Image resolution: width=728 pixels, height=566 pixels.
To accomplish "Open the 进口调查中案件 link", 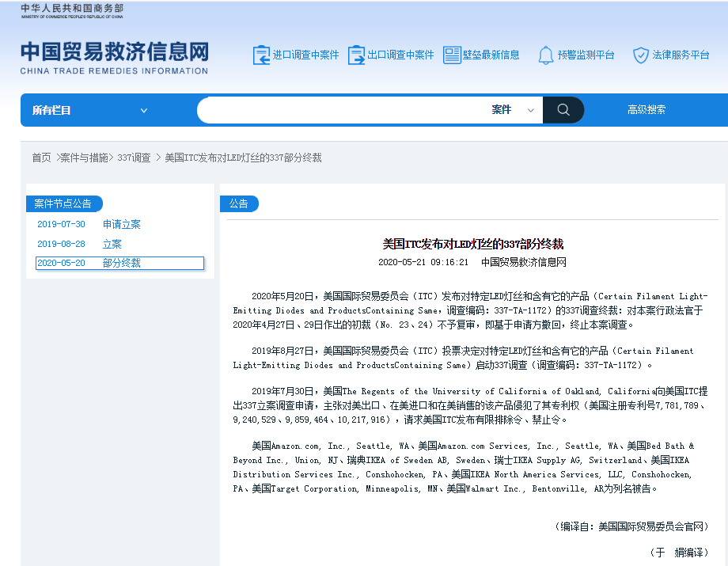I will [305, 55].
